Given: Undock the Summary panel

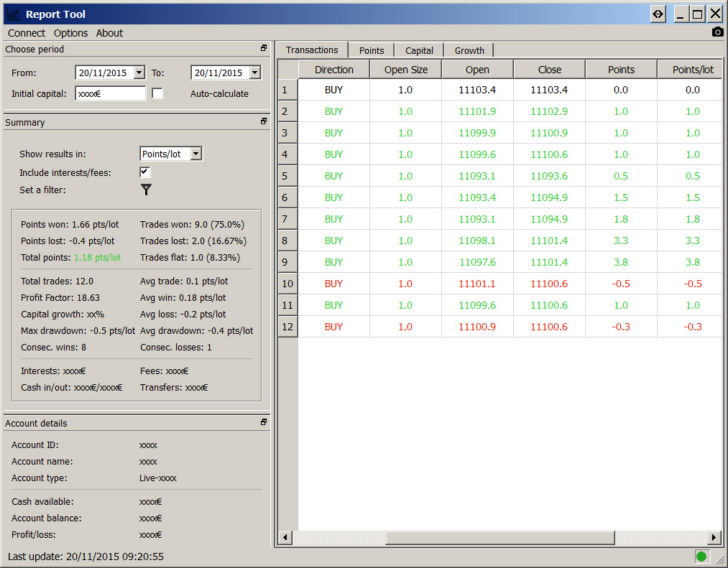Looking at the screenshot, I should pyautogui.click(x=264, y=122).
